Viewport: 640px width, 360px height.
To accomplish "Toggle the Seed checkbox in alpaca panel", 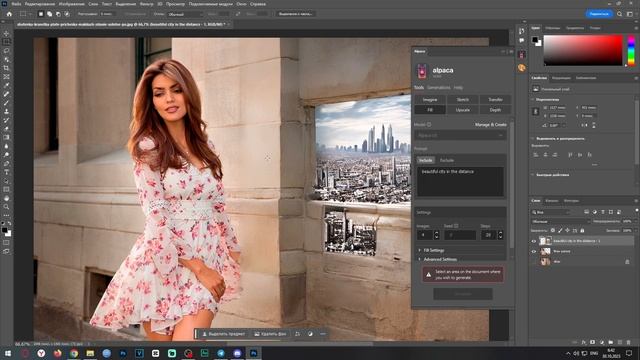I will (x=456, y=226).
